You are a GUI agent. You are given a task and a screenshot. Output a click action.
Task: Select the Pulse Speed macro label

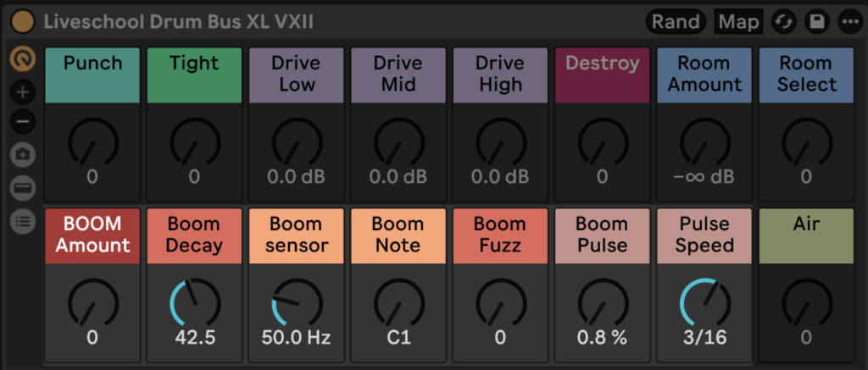(704, 235)
